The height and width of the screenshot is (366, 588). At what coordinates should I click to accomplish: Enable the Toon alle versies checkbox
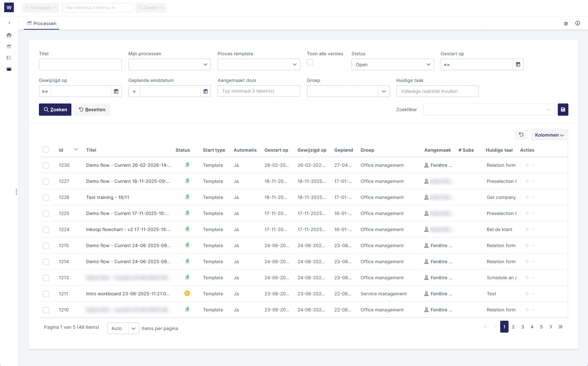coord(310,62)
